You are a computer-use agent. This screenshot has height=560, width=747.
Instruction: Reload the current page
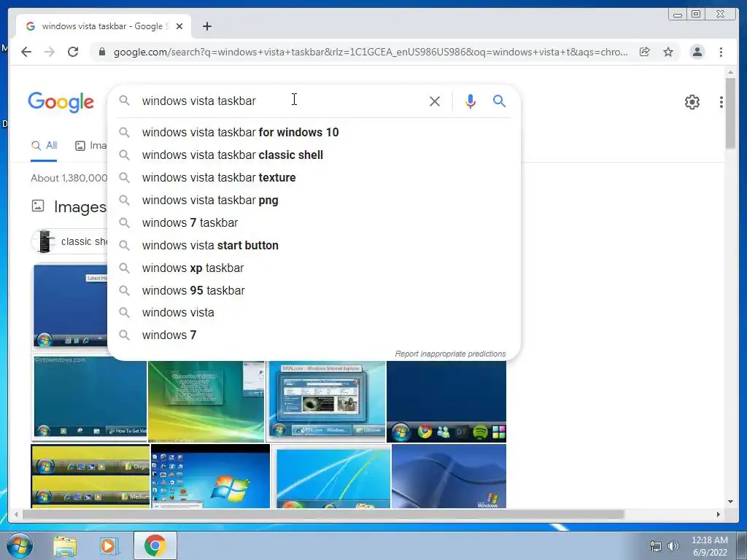[x=73, y=52]
